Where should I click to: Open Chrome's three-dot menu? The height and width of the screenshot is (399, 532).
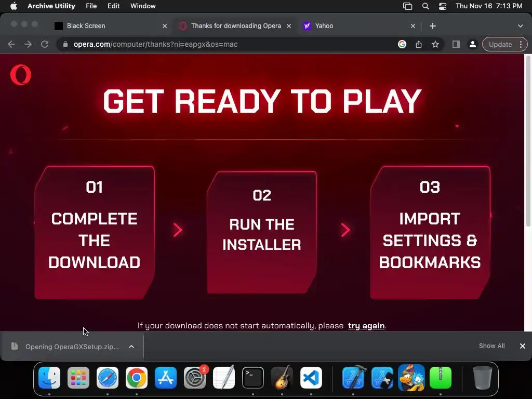(x=521, y=44)
